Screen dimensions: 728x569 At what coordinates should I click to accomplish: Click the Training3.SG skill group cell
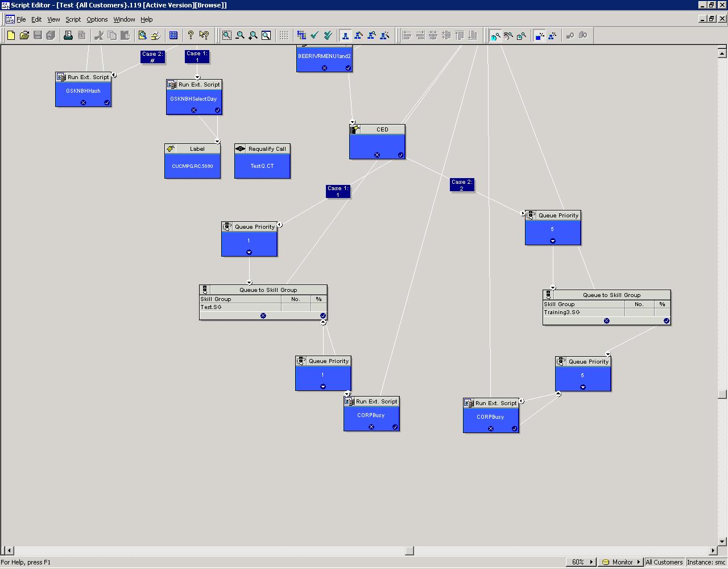584,312
